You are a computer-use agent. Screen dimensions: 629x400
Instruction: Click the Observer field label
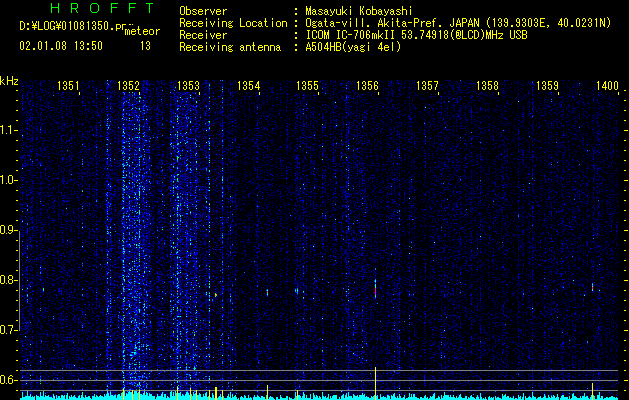tap(203, 11)
